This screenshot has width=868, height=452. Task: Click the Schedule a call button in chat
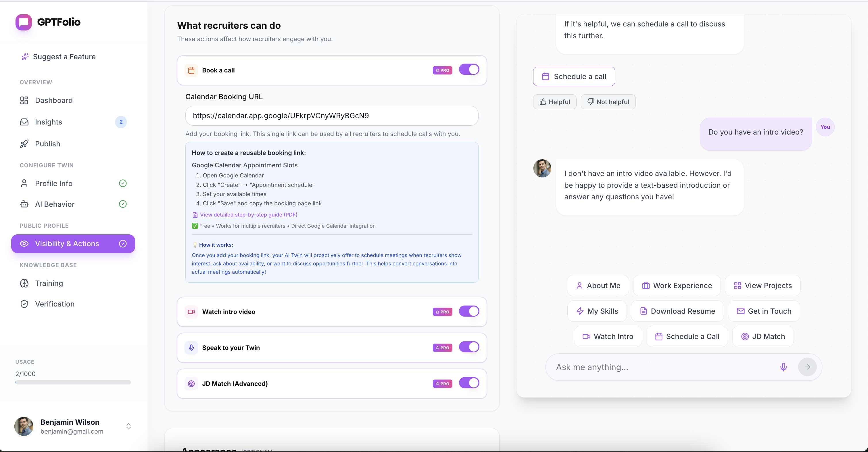point(574,76)
